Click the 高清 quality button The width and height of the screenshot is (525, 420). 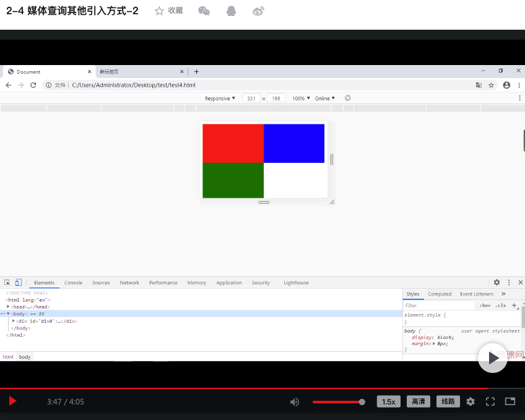click(419, 401)
